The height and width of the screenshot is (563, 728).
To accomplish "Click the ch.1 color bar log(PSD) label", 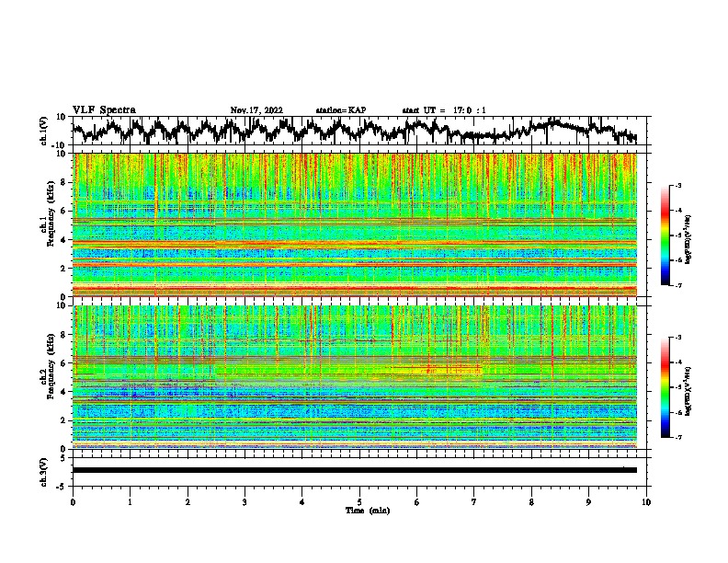I will (x=688, y=239).
